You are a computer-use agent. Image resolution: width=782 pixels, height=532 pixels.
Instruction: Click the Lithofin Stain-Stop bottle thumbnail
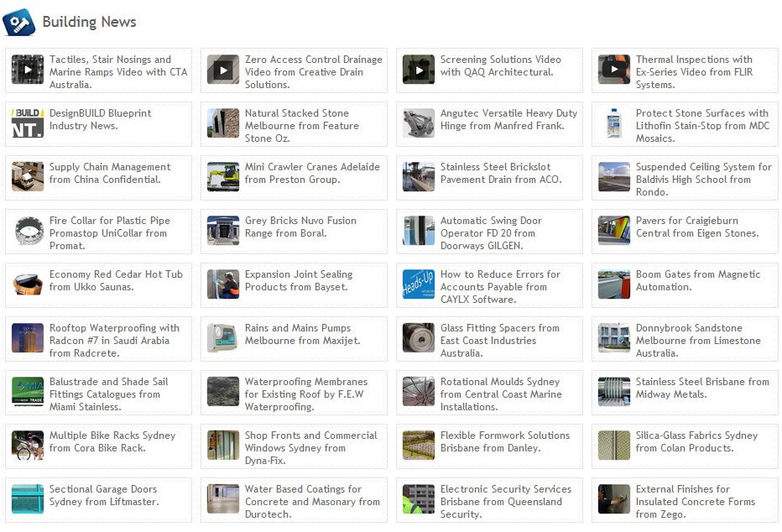click(x=614, y=123)
